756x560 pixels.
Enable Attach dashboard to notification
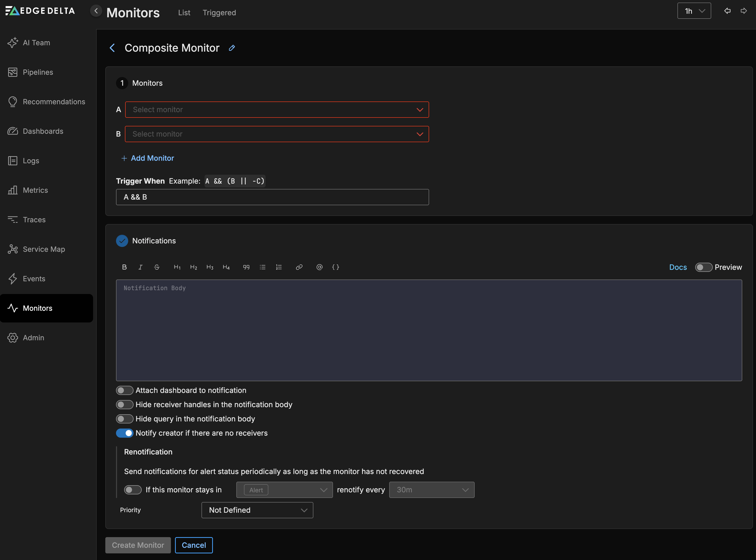point(124,390)
